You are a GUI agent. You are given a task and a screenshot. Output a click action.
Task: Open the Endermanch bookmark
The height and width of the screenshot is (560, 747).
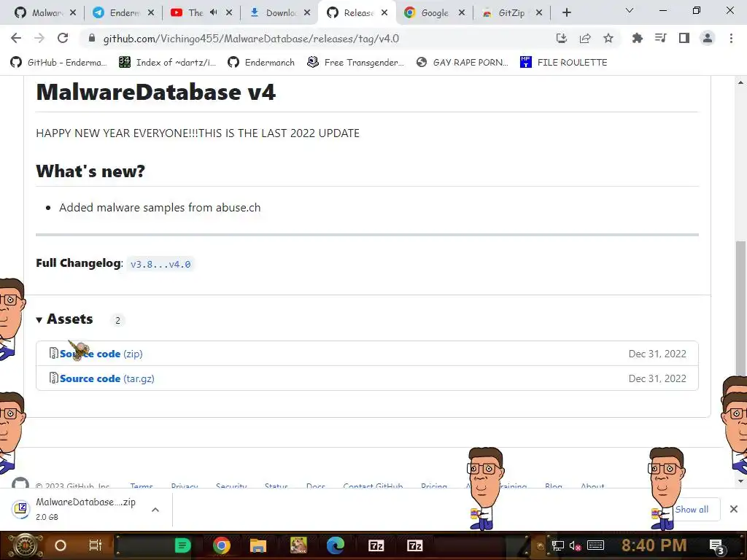261,63
